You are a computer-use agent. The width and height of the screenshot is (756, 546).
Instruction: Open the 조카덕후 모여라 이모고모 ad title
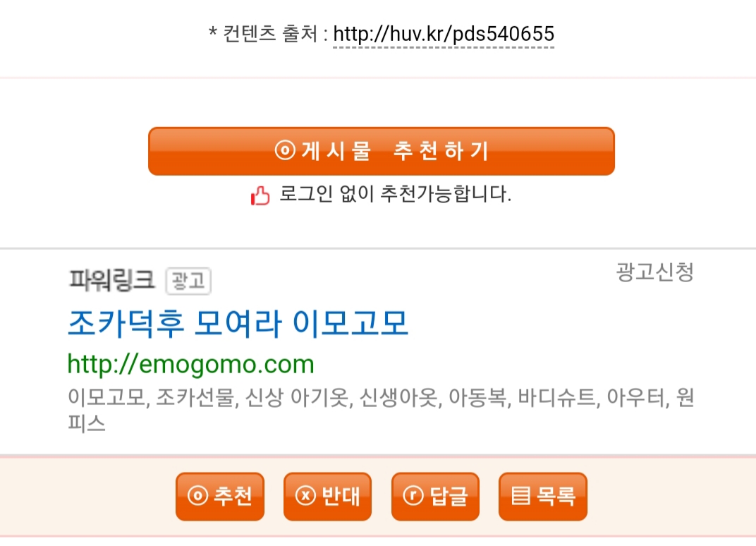coord(238,322)
